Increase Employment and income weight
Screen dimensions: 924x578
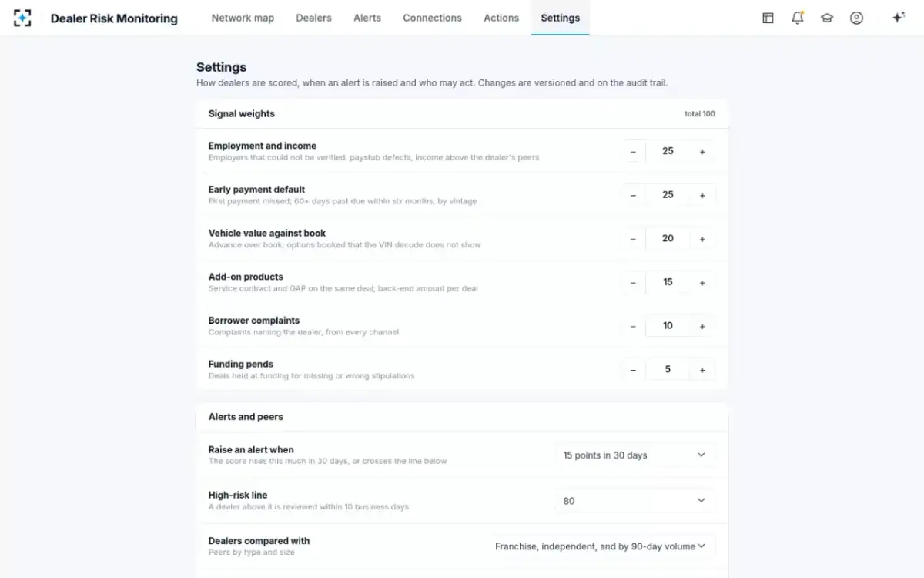(702, 152)
